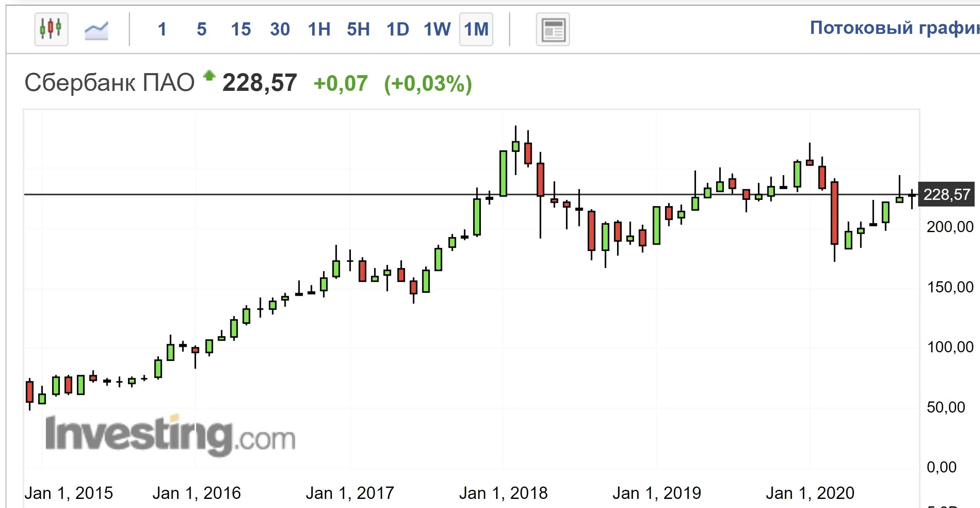
Task: Click the Jan 1, 2015 date label
Action: [69, 493]
